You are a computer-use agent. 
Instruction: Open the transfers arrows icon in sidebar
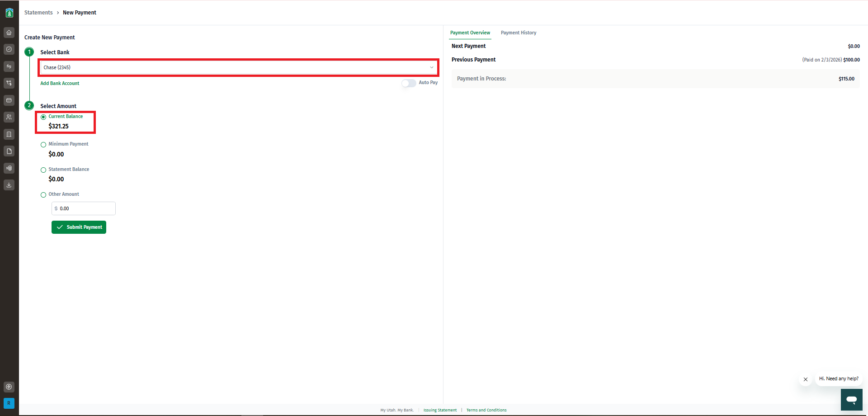click(x=9, y=66)
